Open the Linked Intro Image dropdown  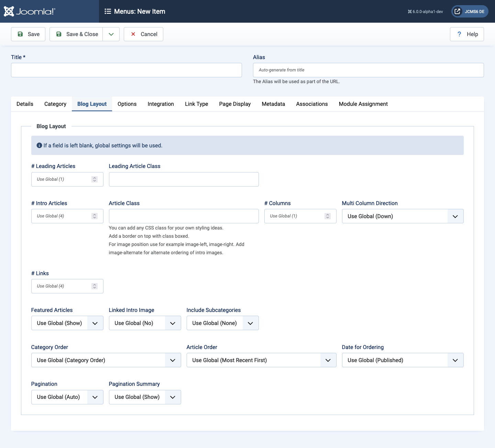145,323
